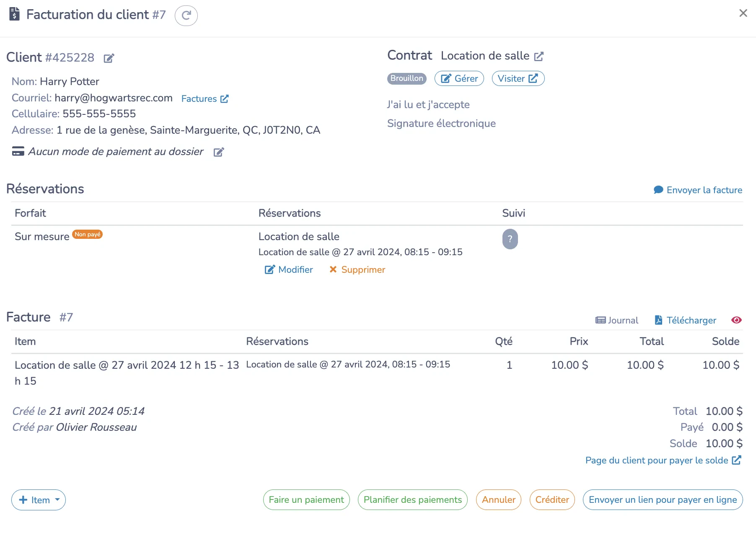Viewport: 756px width, 533px height.
Task: Click the invoice icon beside the dialog title
Action: click(x=15, y=14)
